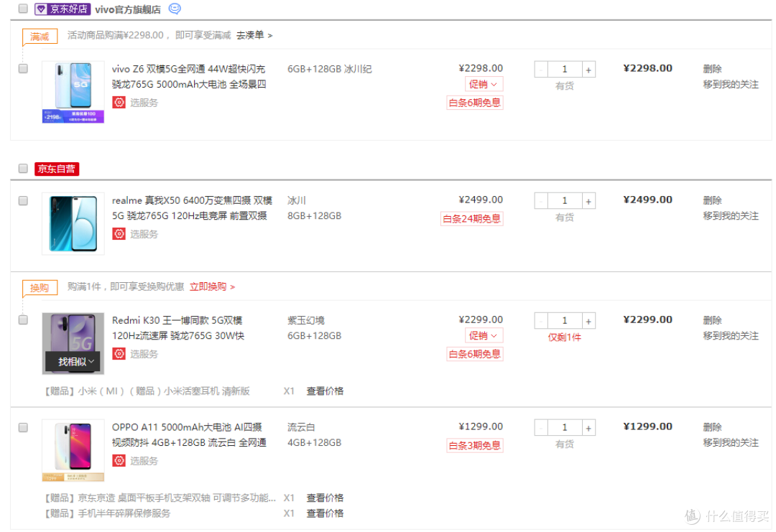The height and width of the screenshot is (532, 776).
Task: Delete the realme X50 item
Action: [x=712, y=200]
